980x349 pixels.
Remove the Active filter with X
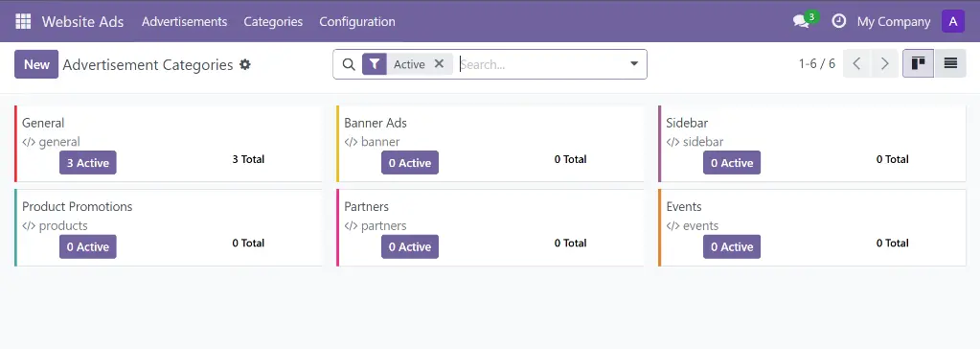[439, 64]
